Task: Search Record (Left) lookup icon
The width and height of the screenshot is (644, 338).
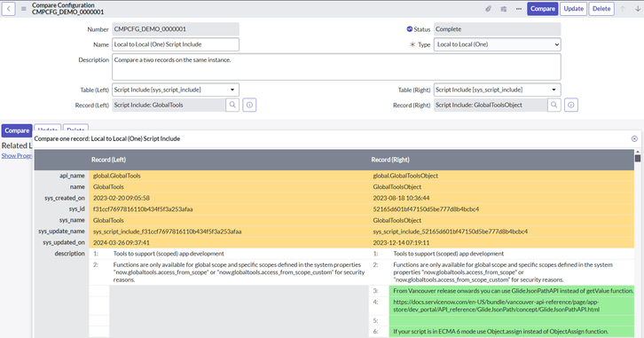Action: pos(232,105)
